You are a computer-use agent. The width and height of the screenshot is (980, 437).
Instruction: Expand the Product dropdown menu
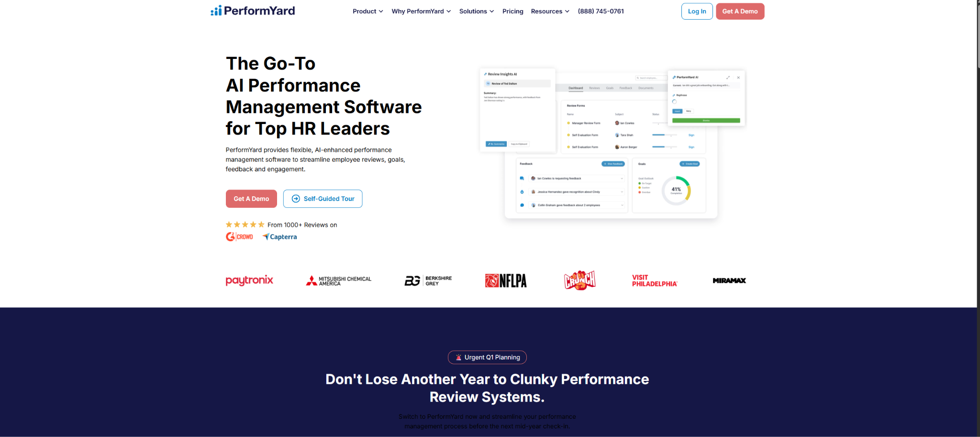367,11
